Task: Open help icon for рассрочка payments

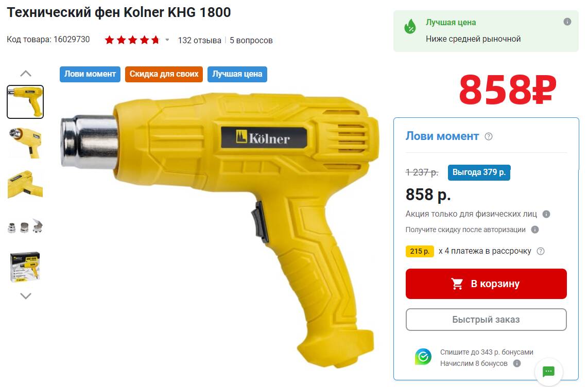Action: (x=541, y=251)
